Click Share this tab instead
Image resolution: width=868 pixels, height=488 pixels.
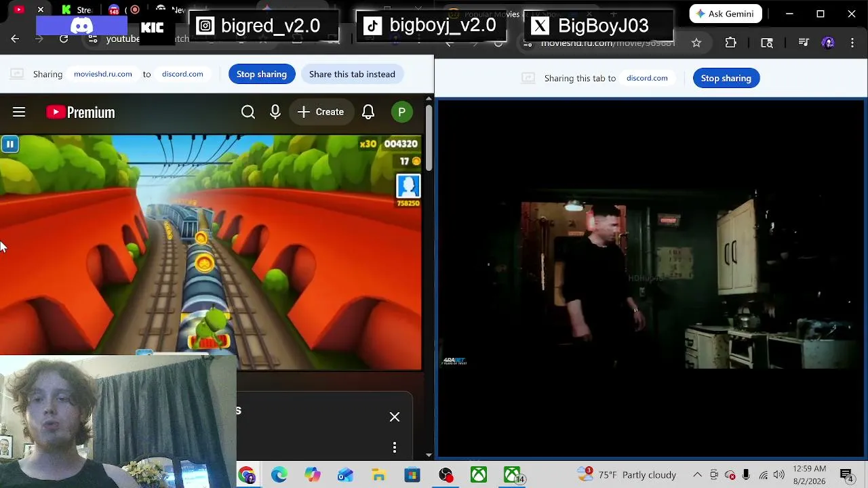[352, 74]
